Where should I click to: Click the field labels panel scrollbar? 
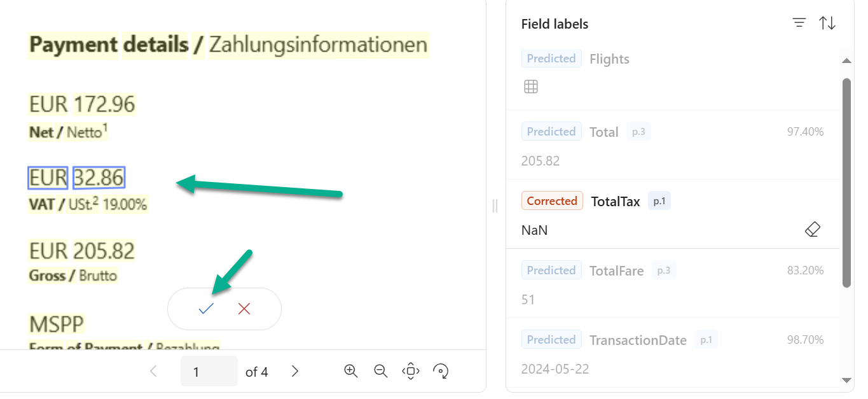coord(846,183)
